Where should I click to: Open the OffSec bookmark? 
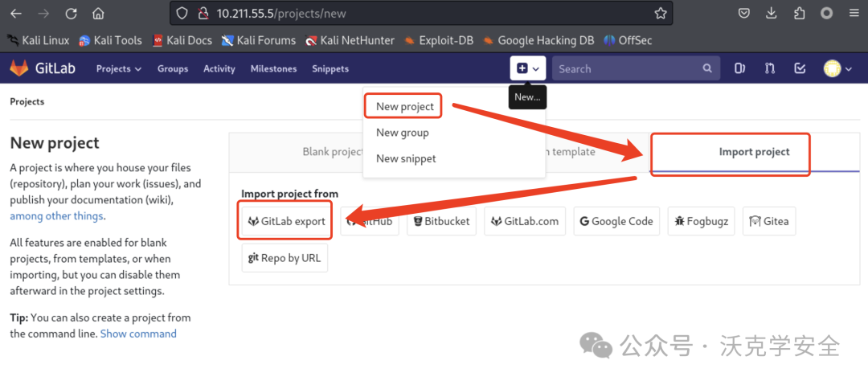pos(628,40)
